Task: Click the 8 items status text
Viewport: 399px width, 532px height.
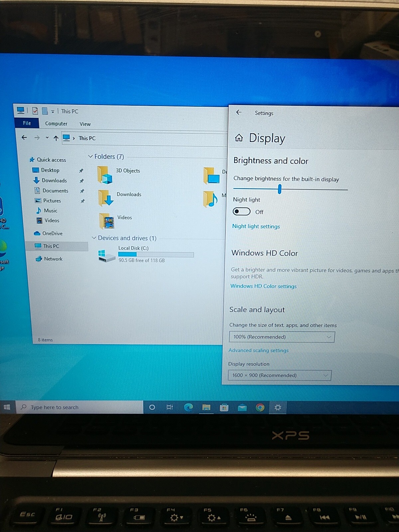Action: [45, 340]
